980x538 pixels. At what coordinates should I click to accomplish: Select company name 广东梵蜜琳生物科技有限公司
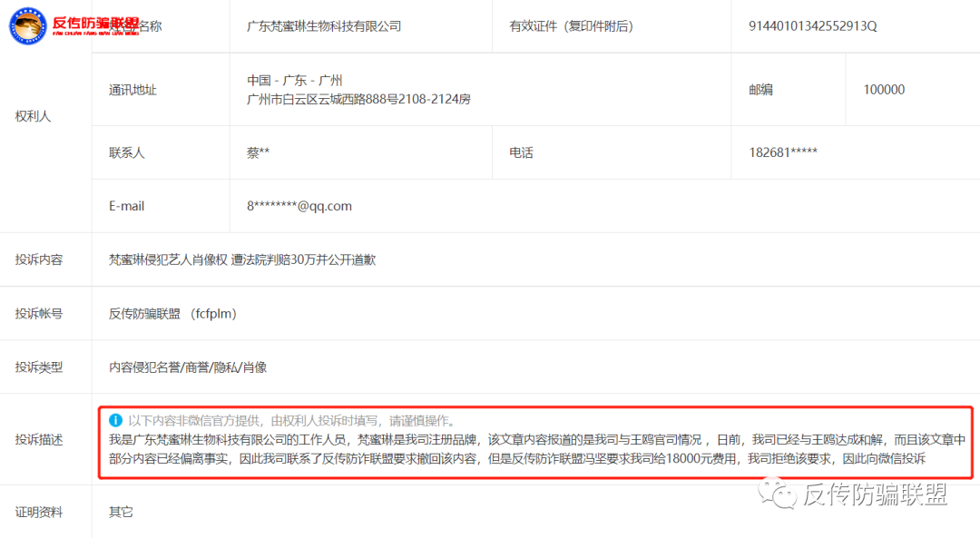tap(324, 26)
